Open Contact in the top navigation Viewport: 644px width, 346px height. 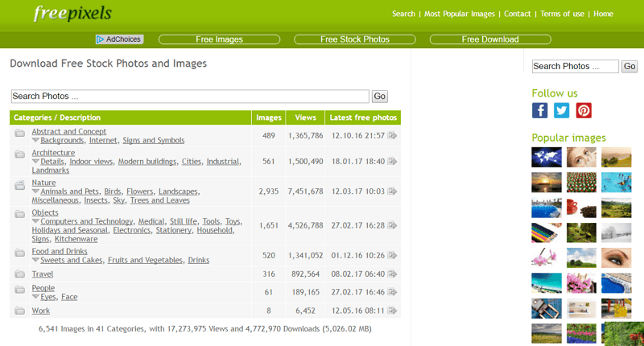click(x=517, y=14)
